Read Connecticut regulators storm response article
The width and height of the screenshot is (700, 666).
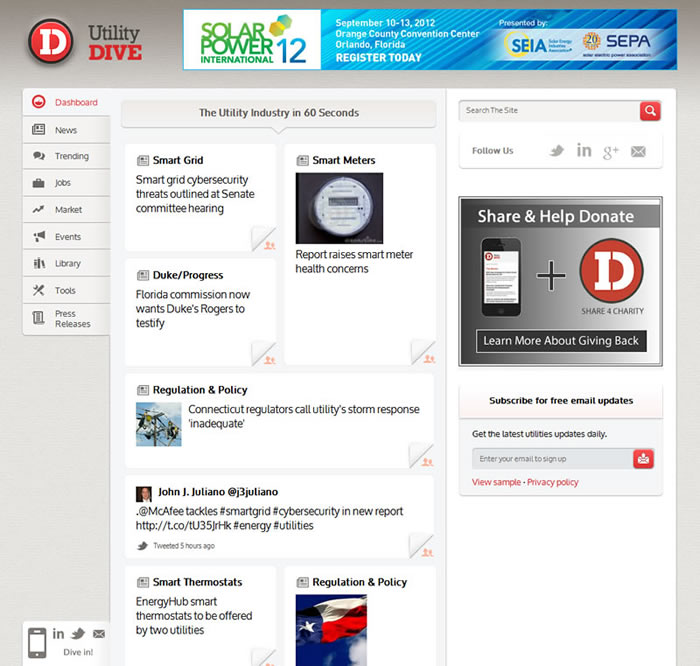pos(304,416)
